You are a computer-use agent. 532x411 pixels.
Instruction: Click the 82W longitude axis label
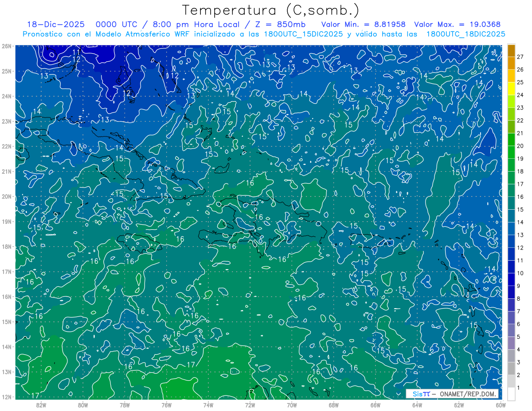(41, 405)
